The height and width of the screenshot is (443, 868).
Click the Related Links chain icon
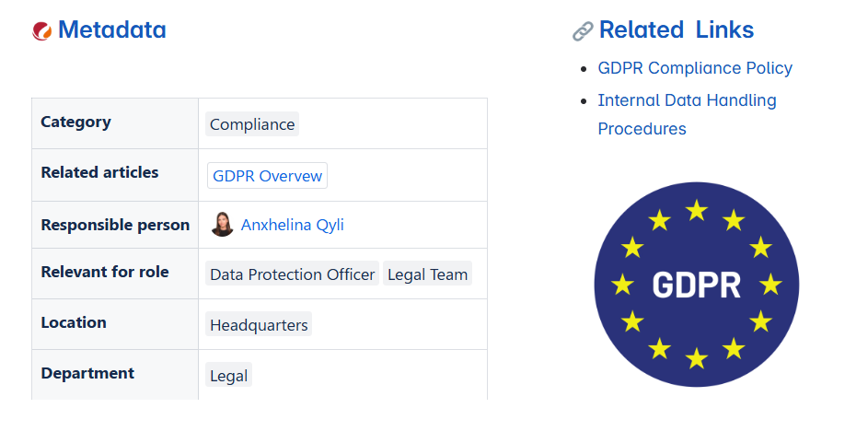pos(583,31)
